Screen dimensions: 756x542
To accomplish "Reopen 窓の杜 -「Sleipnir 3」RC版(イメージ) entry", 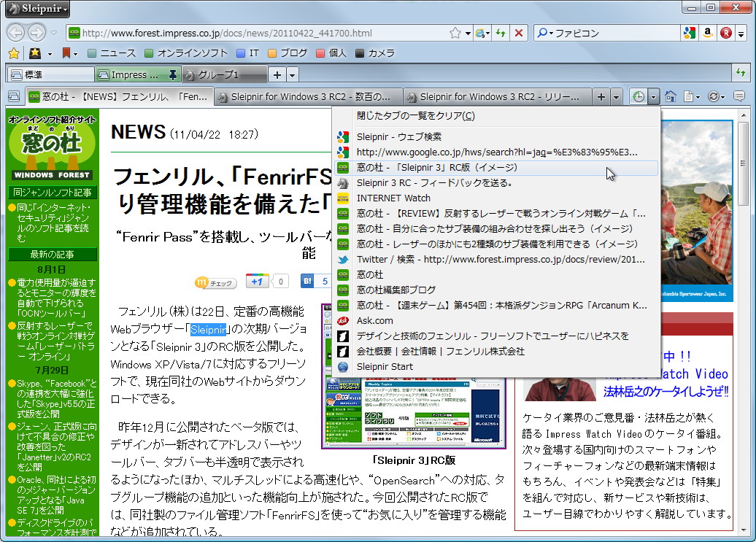I will tap(495, 168).
